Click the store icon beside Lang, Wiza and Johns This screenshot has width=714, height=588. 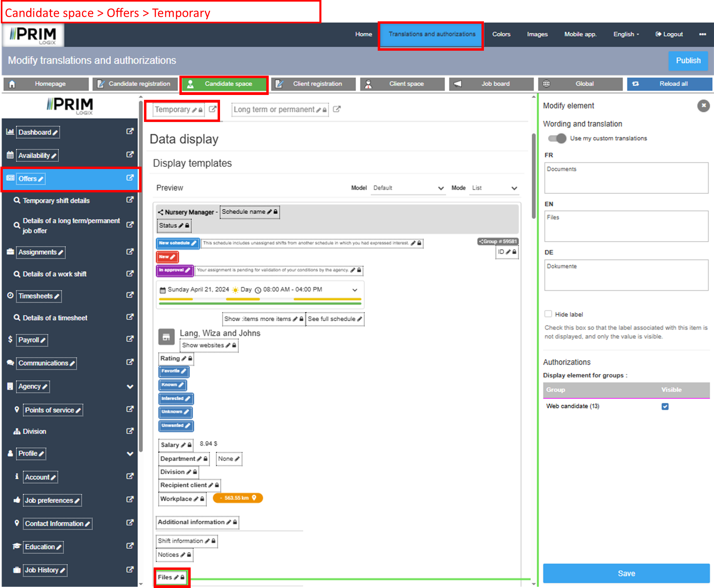(166, 337)
